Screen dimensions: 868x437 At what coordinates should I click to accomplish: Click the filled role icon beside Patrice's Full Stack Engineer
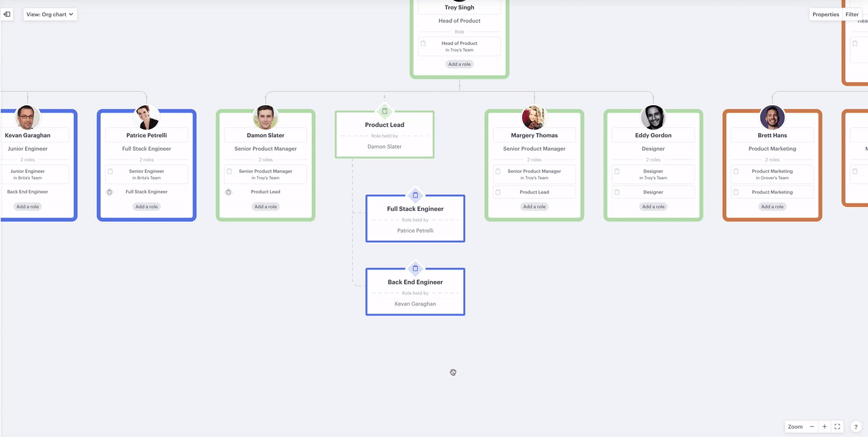tap(109, 192)
